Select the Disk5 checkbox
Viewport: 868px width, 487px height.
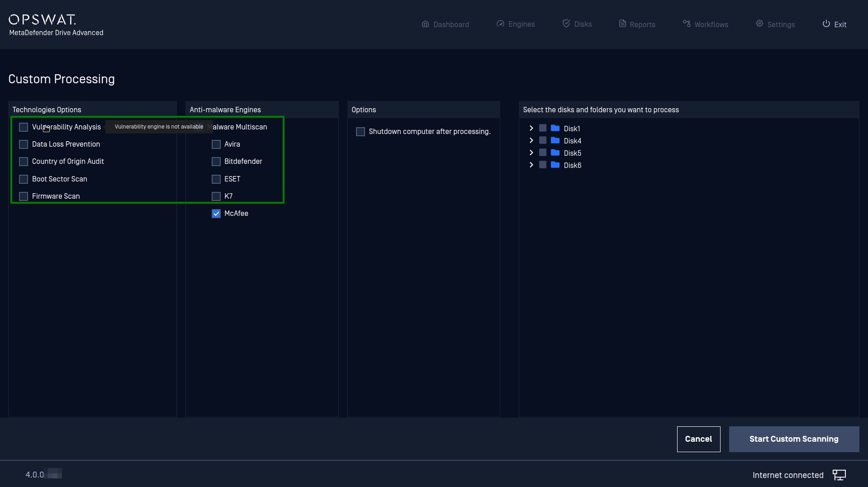(543, 153)
